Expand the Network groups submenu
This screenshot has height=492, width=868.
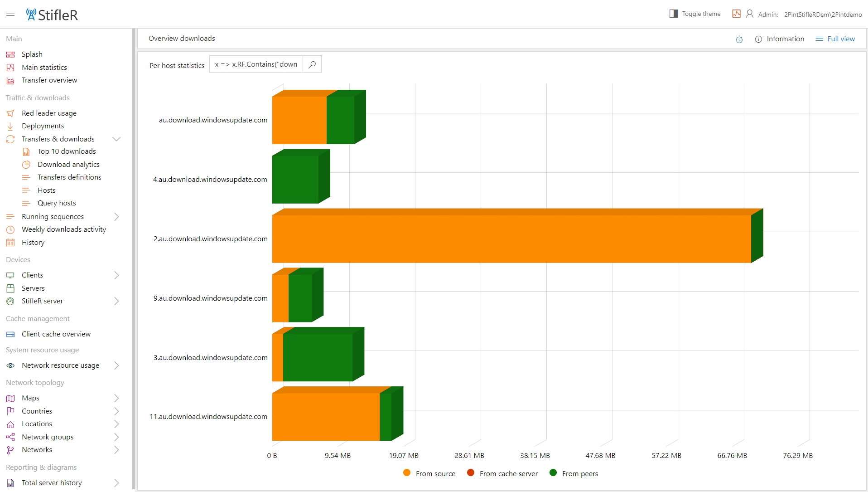tap(116, 437)
